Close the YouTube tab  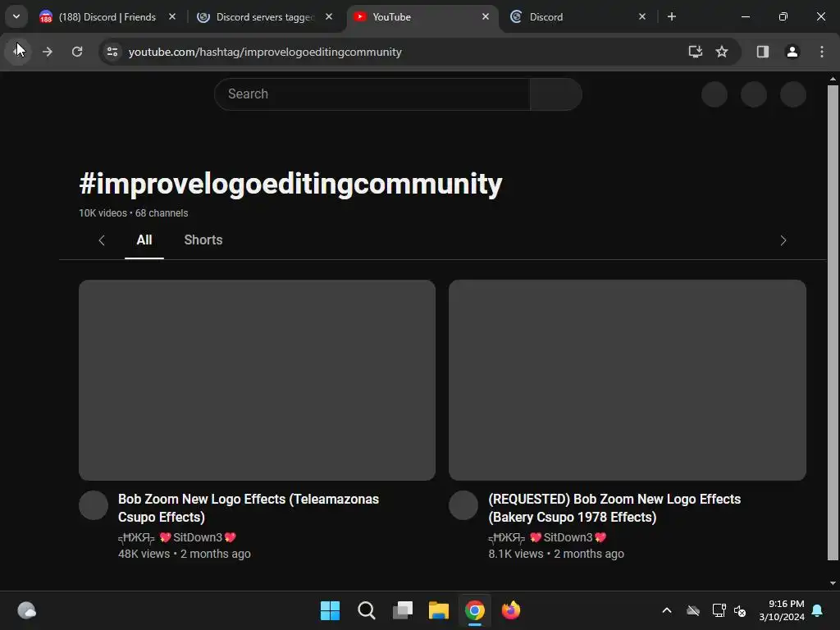point(486,17)
